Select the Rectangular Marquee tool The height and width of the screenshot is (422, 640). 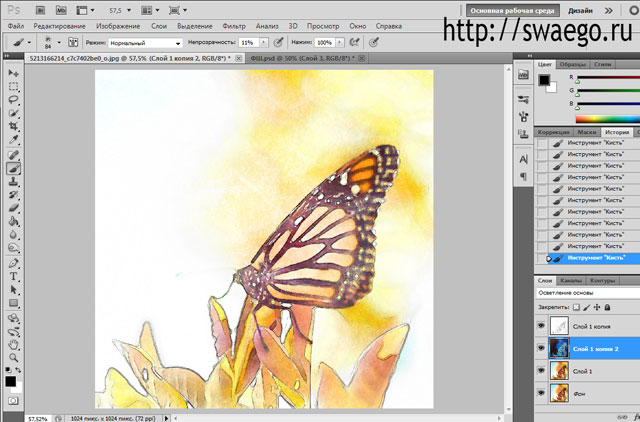point(13,87)
